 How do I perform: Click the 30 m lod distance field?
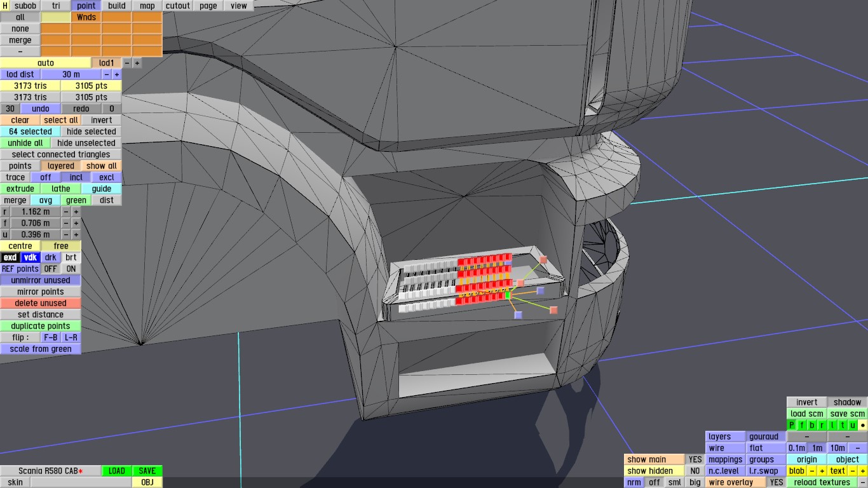coord(71,74)
